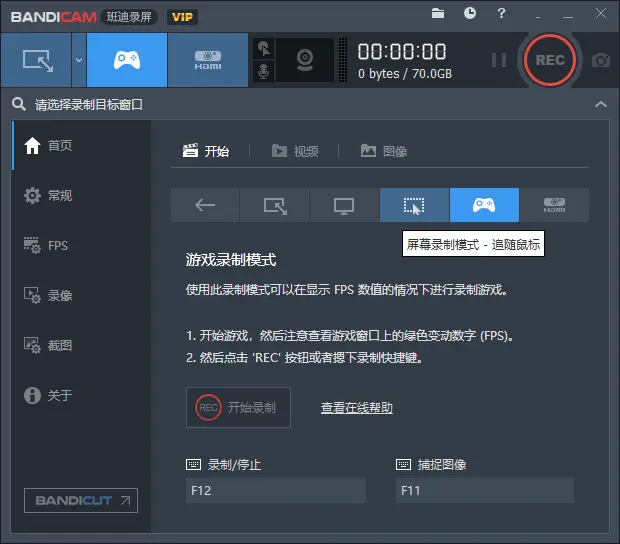Toggle mouse cursor effects icon
Screen dimensions: 620x544
pyautogui.click(x=263, y=49)
